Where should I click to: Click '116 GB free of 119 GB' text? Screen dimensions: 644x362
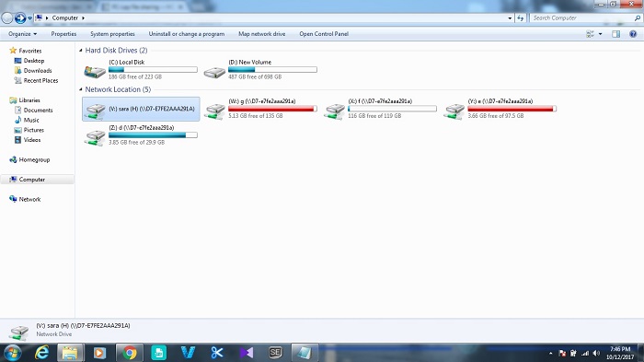pos(374,116)
